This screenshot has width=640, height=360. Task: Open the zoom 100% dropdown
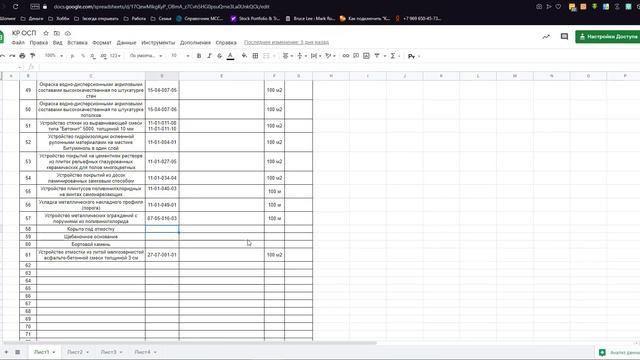coord(53,56)
